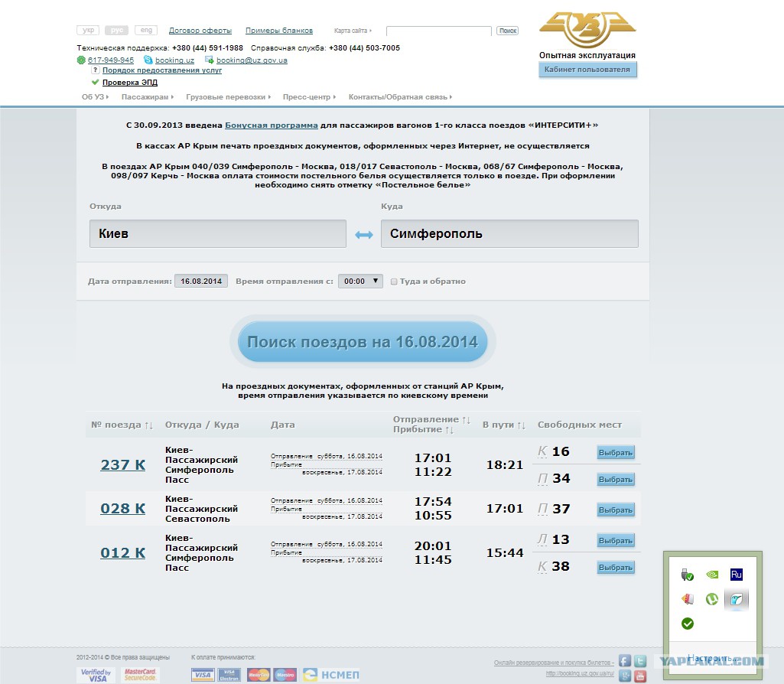Click Выбрать for train 012 К class Л

pyautogui.click(x=616, y=540)
